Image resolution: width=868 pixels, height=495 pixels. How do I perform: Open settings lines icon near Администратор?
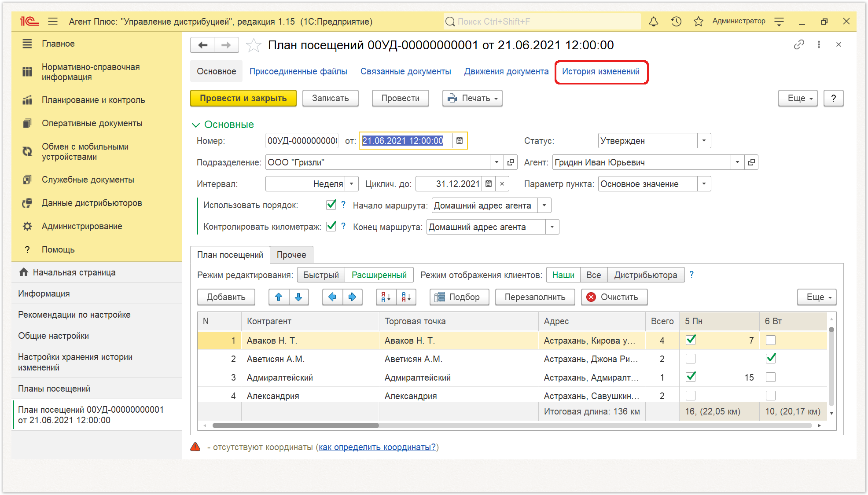pyautogui.click(x=779, y=21)
